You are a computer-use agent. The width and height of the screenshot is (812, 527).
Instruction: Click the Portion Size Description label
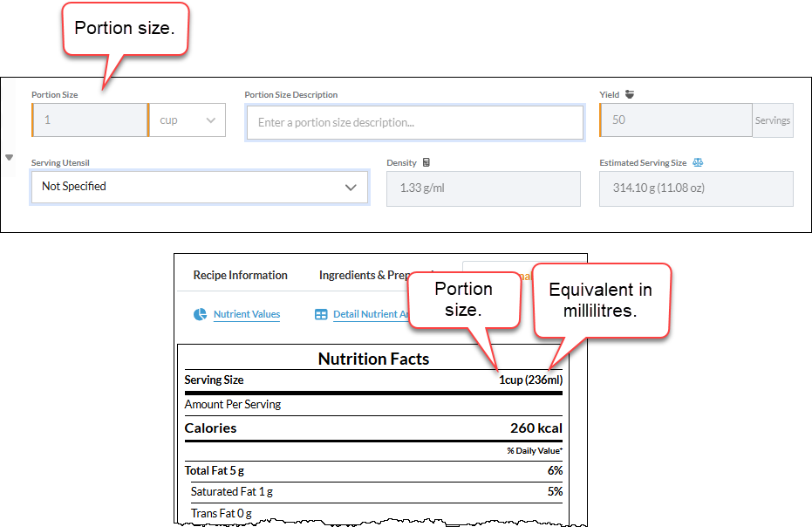click(291, 95)
